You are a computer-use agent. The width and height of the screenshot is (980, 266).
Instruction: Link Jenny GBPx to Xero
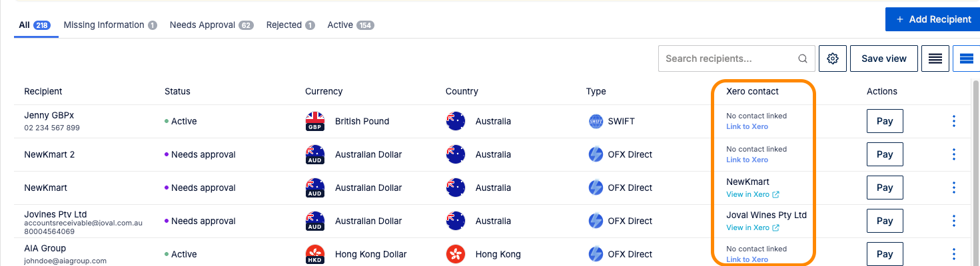click(x=747, y=126)
